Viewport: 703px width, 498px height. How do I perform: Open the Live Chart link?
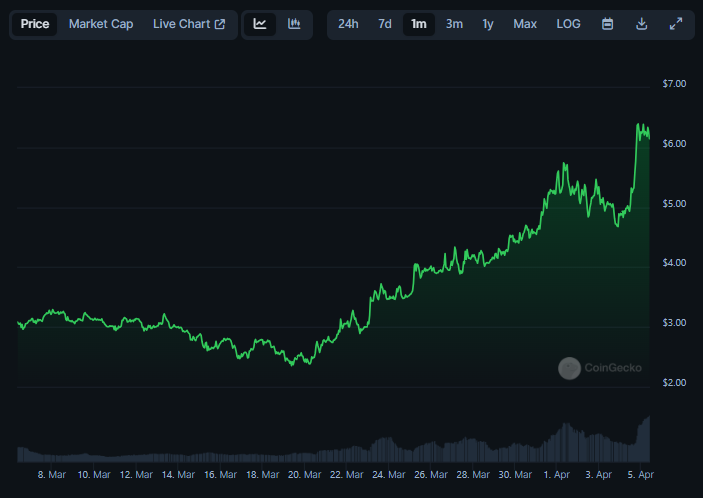(189, 24)
